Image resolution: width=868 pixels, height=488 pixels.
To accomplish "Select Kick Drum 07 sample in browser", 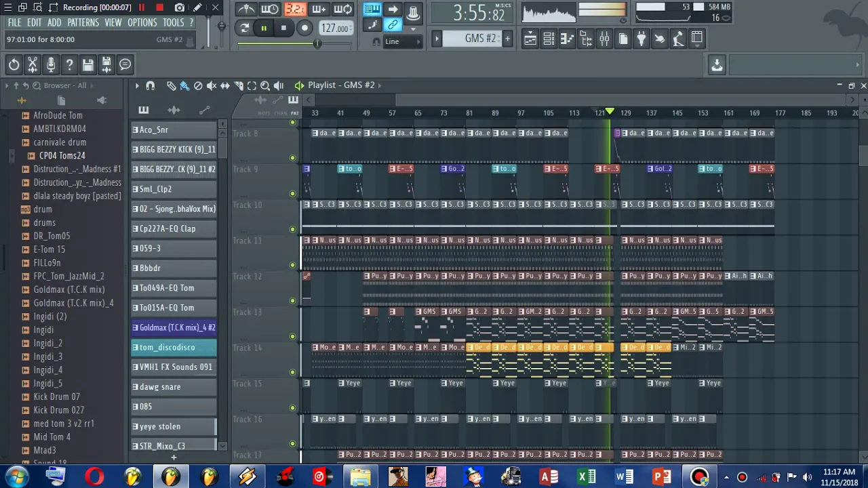I will click(x=56, y=396).
